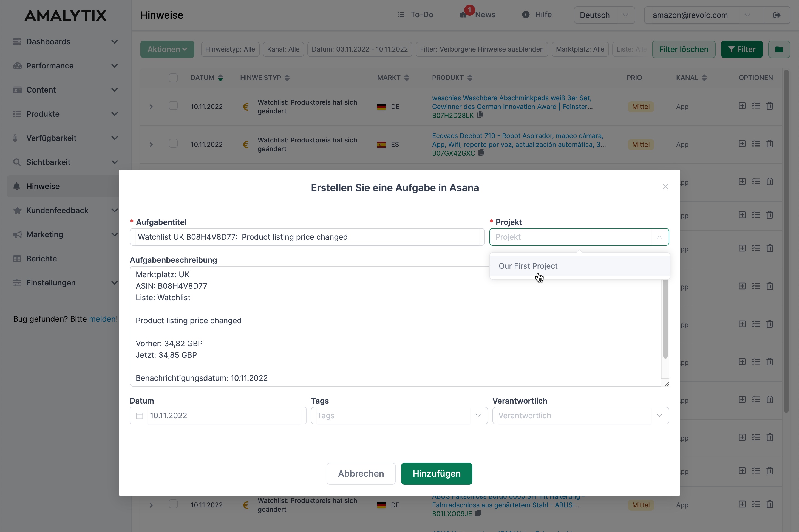Delete Ecovacs row with trash icon
Image resolution: width=799 pixels, height=532 pixels.
click(769, 144)
